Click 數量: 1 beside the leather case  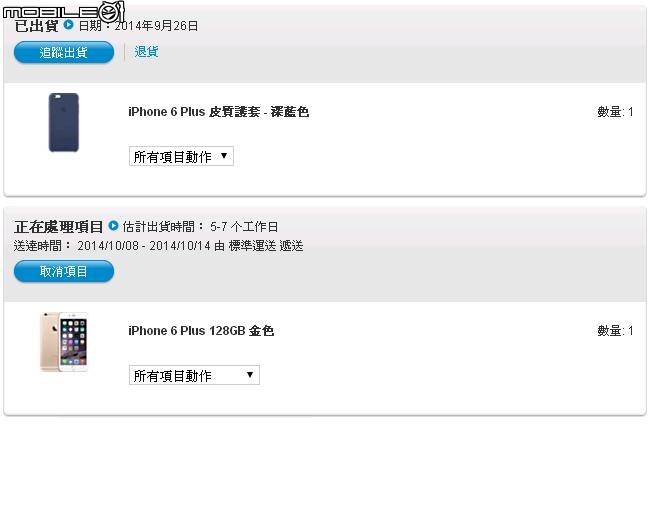[x=615, y=112]
